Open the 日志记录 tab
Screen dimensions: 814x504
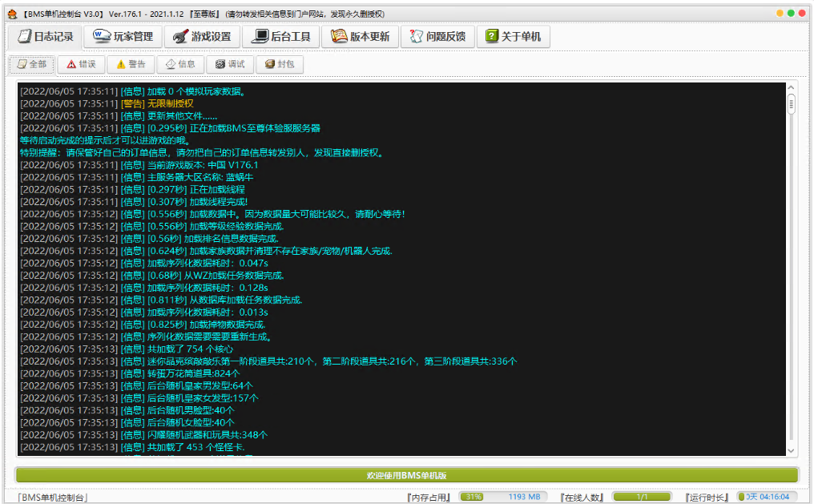pyautogui.click(x=45, y=36)
